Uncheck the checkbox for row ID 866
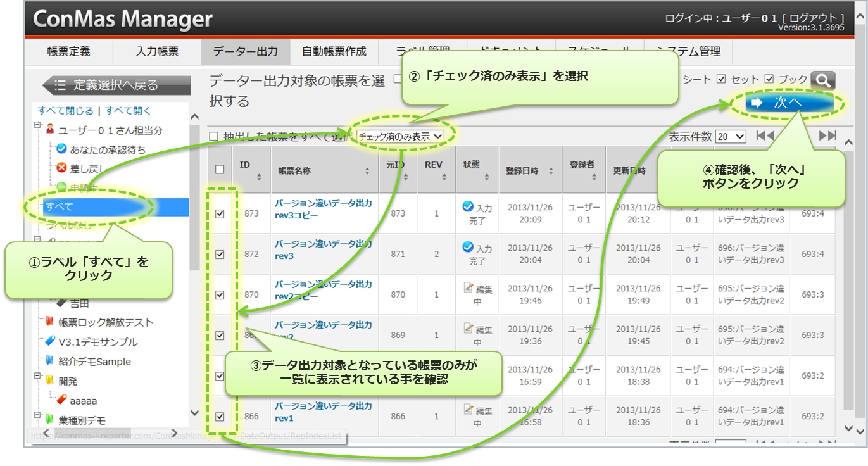The image size is (868, 466). click(x=220, y=417)
